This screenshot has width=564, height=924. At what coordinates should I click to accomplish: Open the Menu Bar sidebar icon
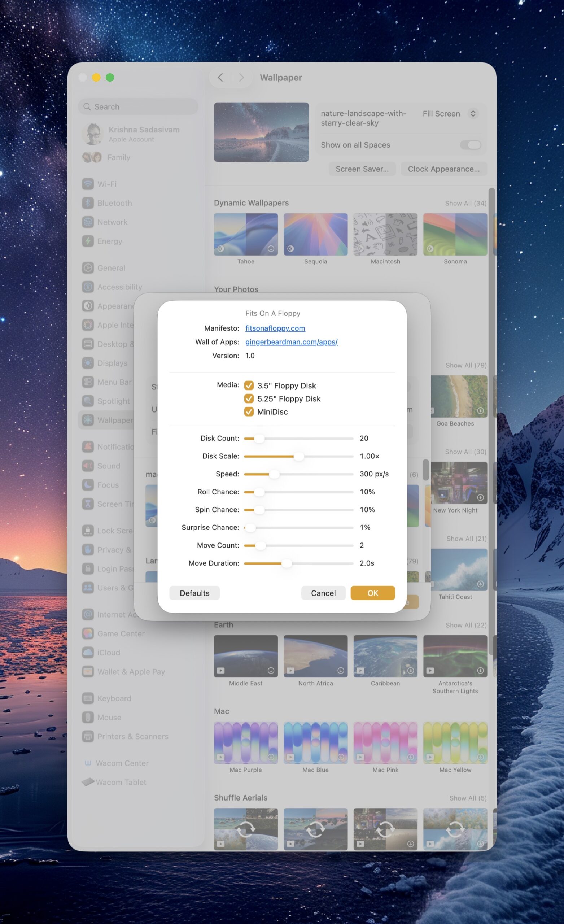pos(88,382)
